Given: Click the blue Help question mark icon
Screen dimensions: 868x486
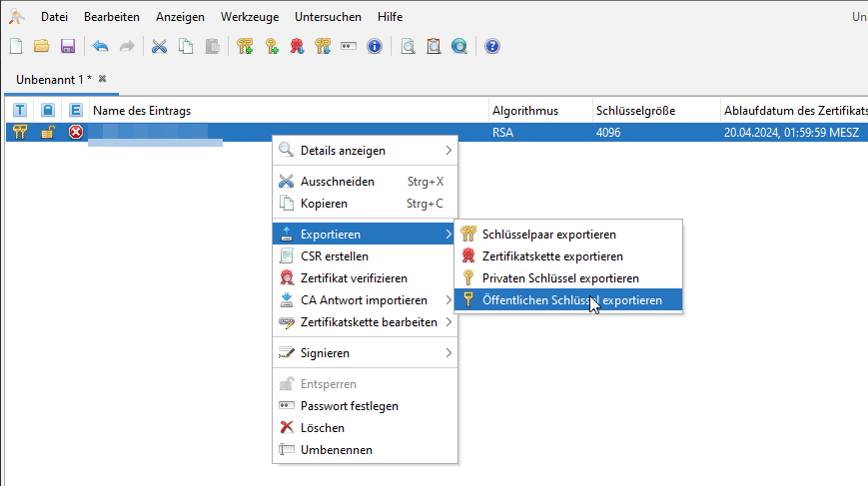Looking at the screenshot, I should click(x=491, y=46).
